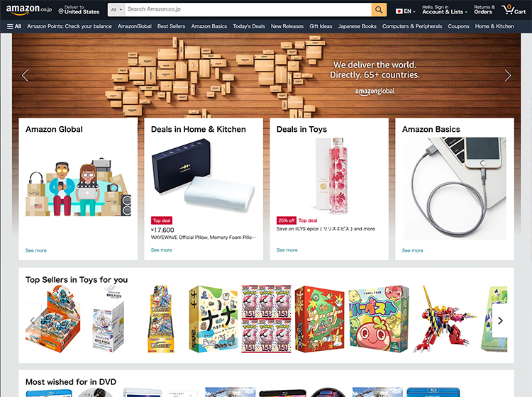
Task: Show the next hero banner slide
Action: coord(508,76)
